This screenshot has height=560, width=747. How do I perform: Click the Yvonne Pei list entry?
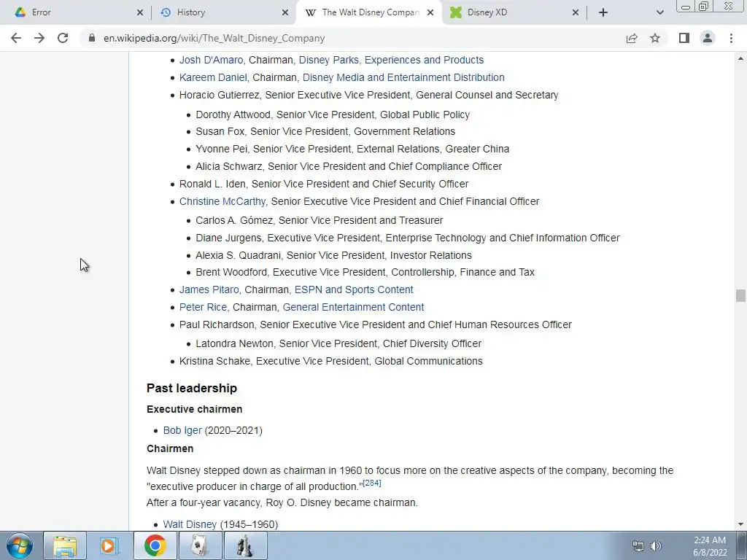click(x=352, y=149)
